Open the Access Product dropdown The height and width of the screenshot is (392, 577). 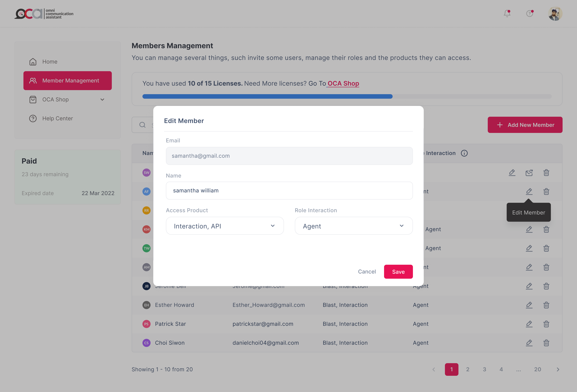(x=225, y=226)
